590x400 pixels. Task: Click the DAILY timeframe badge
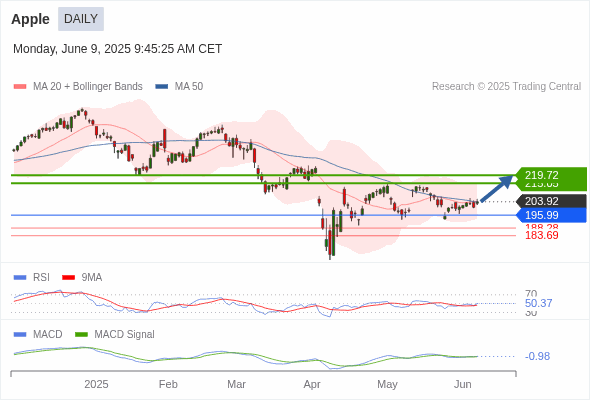(81, 19)
